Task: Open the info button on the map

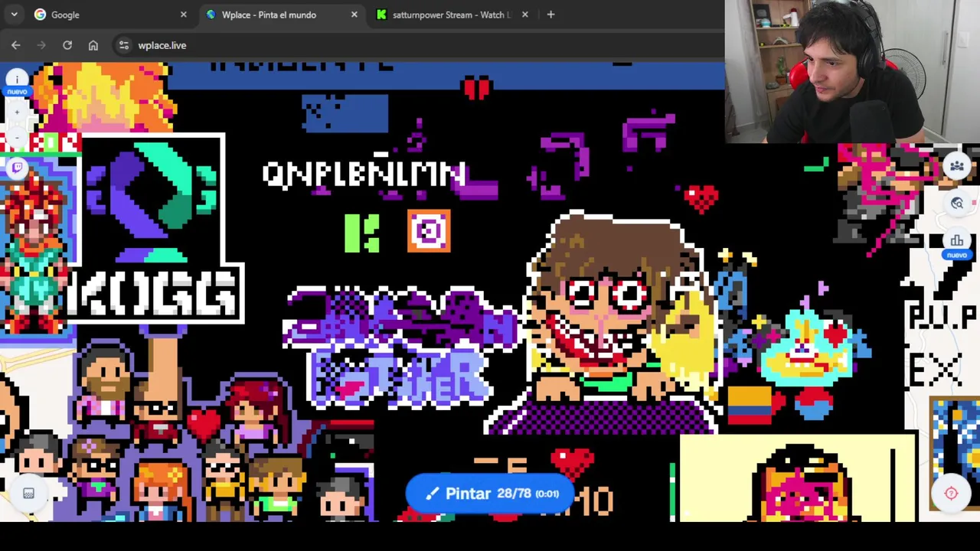Action: [x=17, y=79]
